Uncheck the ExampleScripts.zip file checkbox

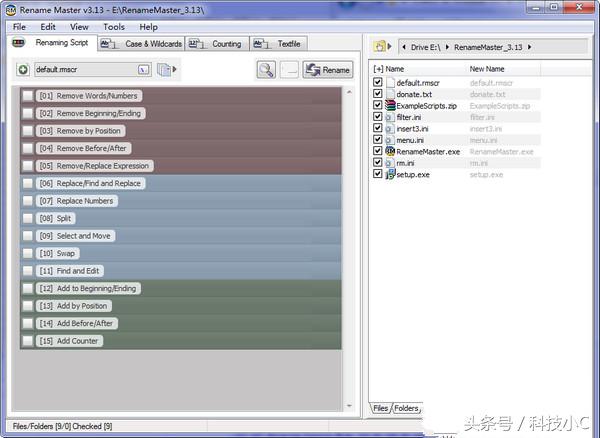pyautogui.click(x=378, y=105)
